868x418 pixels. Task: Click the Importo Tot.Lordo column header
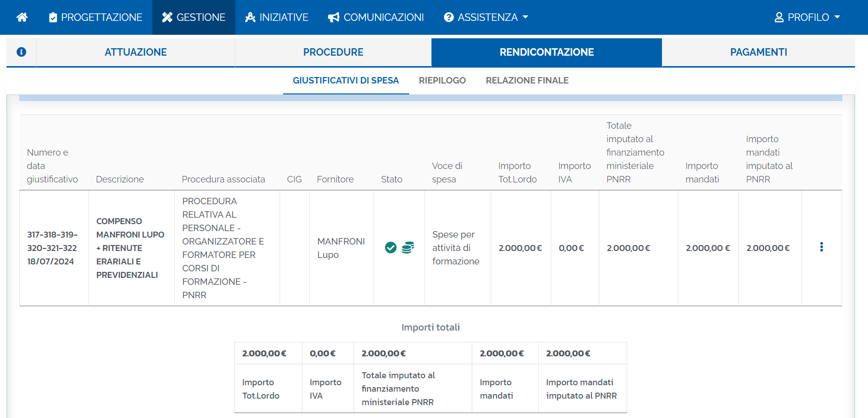(x=517, y=172)
